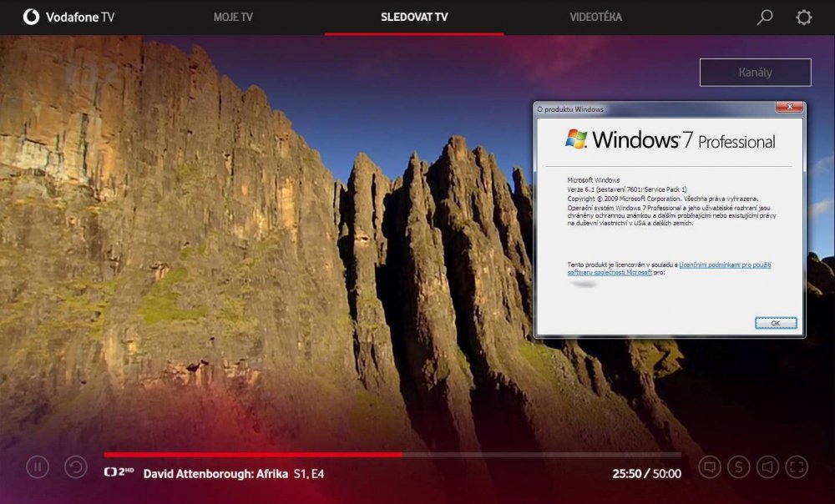835x504 pixels.
Task: Click the circled S icon in player controls
Action: 739,466
